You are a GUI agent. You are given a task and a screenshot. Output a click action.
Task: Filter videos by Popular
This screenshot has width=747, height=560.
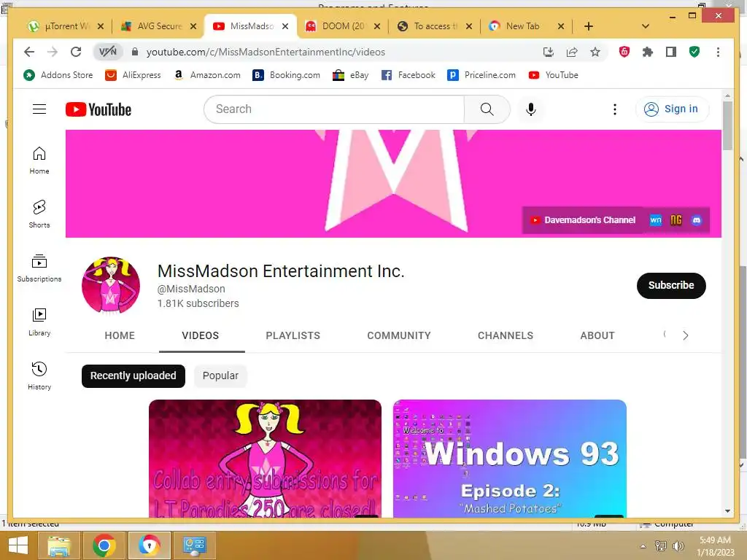(x=220, y=376)
